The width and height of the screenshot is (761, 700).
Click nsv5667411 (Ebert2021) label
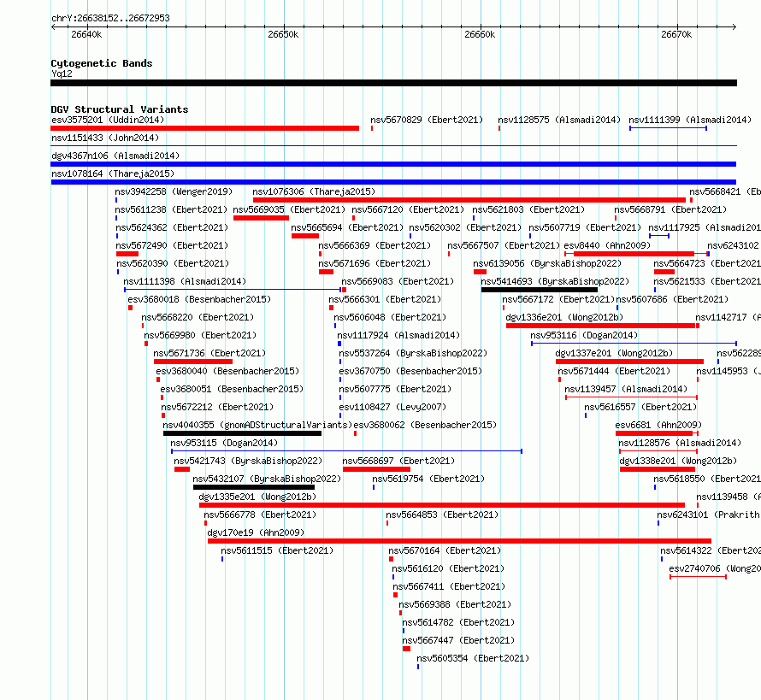click(x=449, y=586)
